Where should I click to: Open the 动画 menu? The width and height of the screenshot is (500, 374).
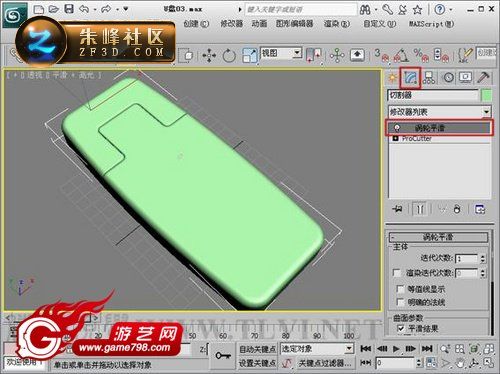(x=259, y=24)
